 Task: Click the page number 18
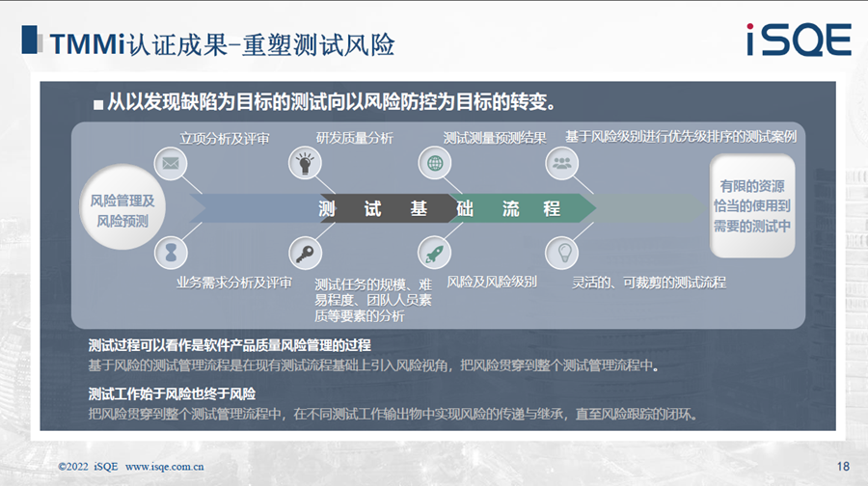(x=843, y=466)
